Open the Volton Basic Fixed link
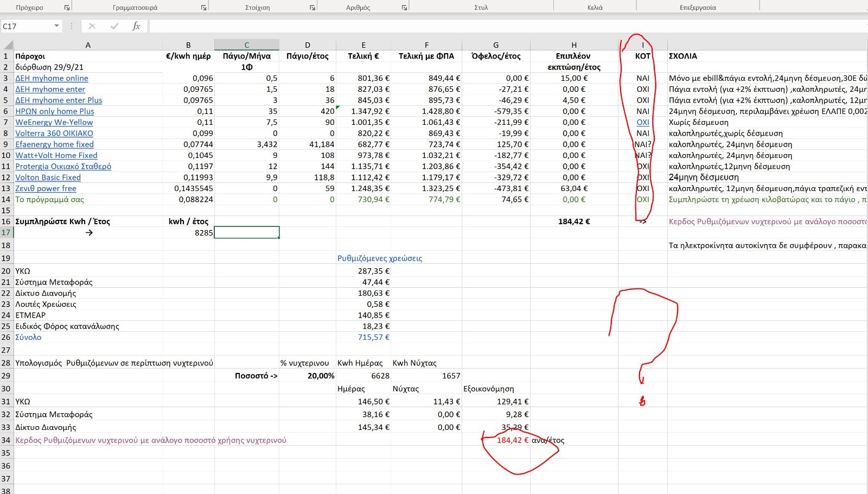 (48, 178)
